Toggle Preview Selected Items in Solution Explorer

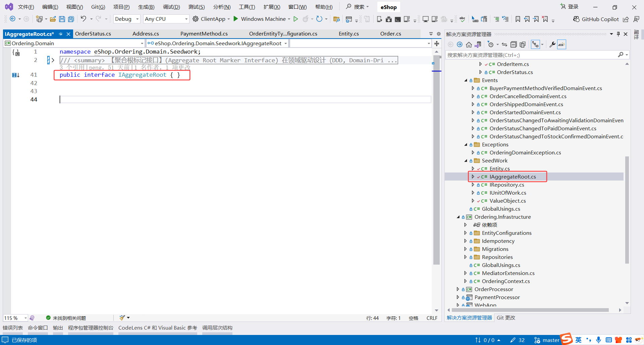coord(561,45)
